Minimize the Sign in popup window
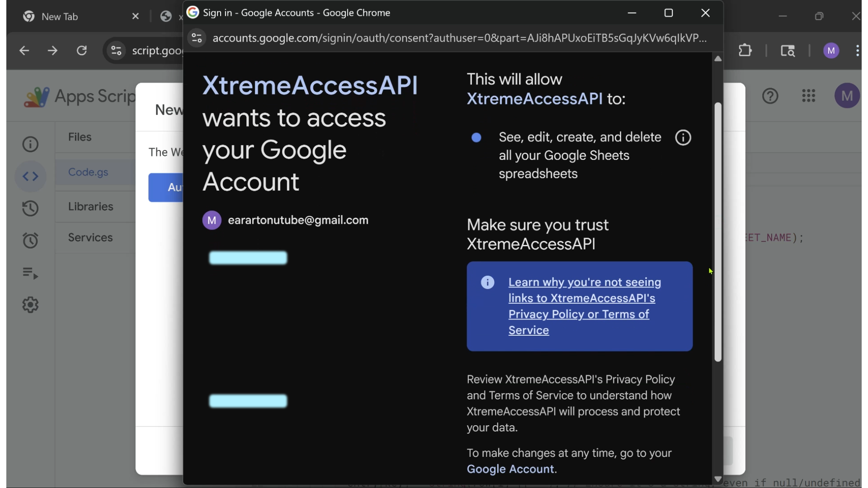The height and width of the screenshot is (488, 868). [x=632, y=13]
